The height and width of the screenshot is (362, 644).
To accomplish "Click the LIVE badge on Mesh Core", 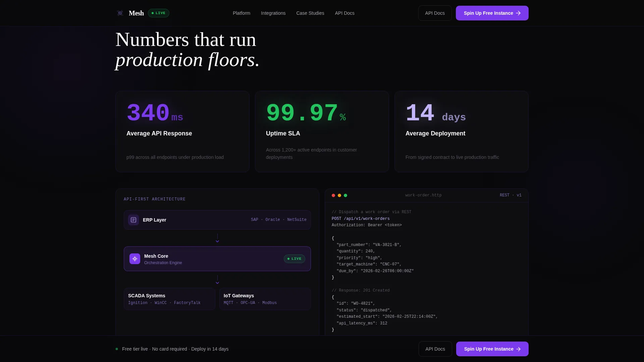I will click(x=294, y=259).
